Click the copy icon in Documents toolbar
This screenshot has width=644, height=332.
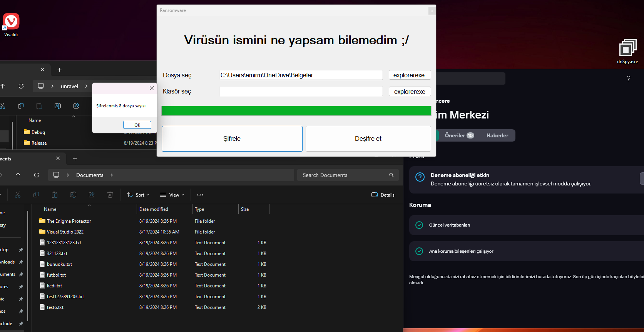[x=36, y=195]
